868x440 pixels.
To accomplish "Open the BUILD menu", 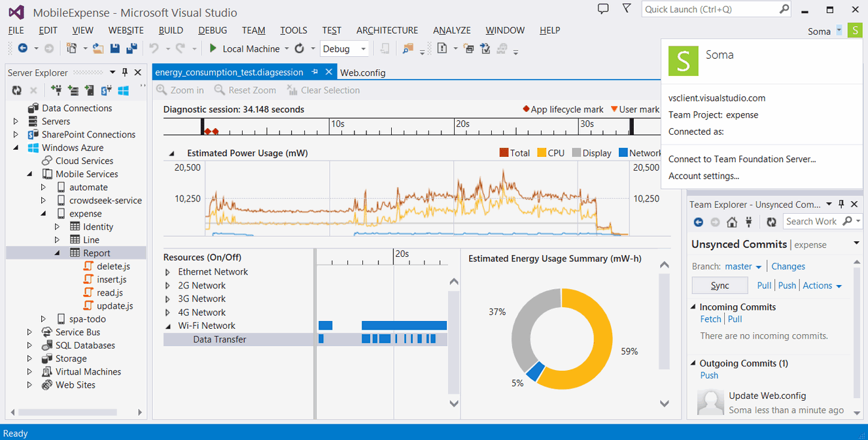I will coord(171,30).
